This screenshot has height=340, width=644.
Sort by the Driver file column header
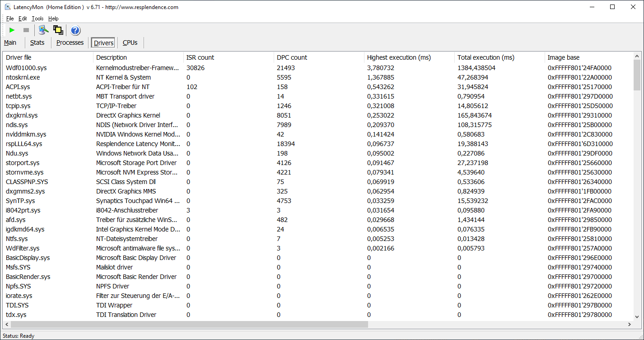(48, 57)
